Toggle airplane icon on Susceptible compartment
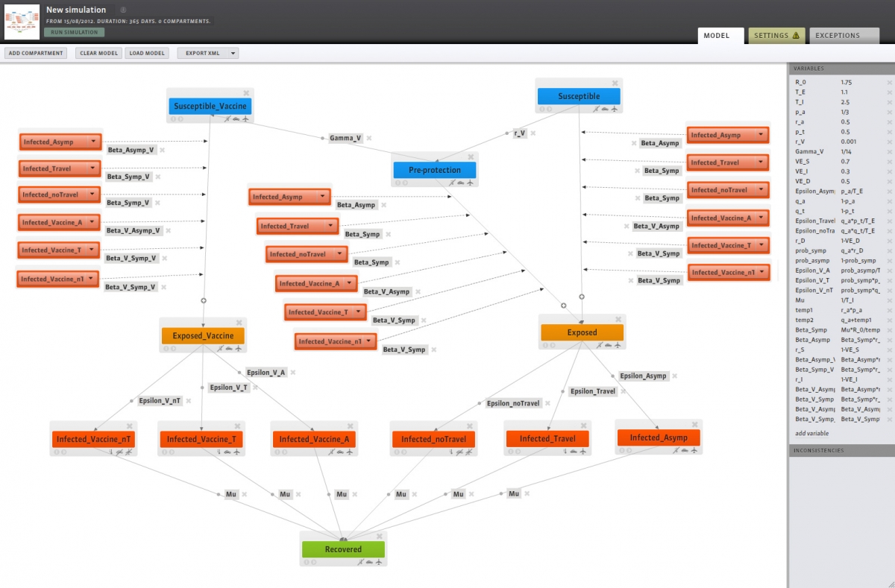Image resolution: width=895 pixels, height=588 pixels. click(615, 109)
